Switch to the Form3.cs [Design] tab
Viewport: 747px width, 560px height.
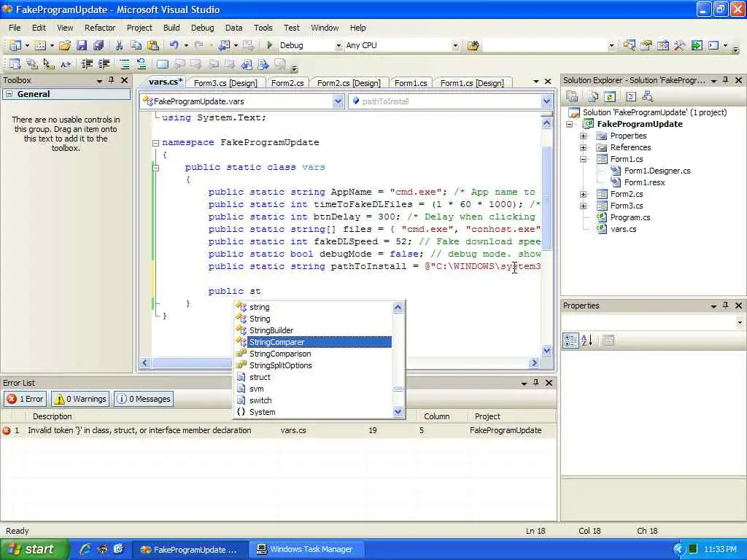[225, 83]
